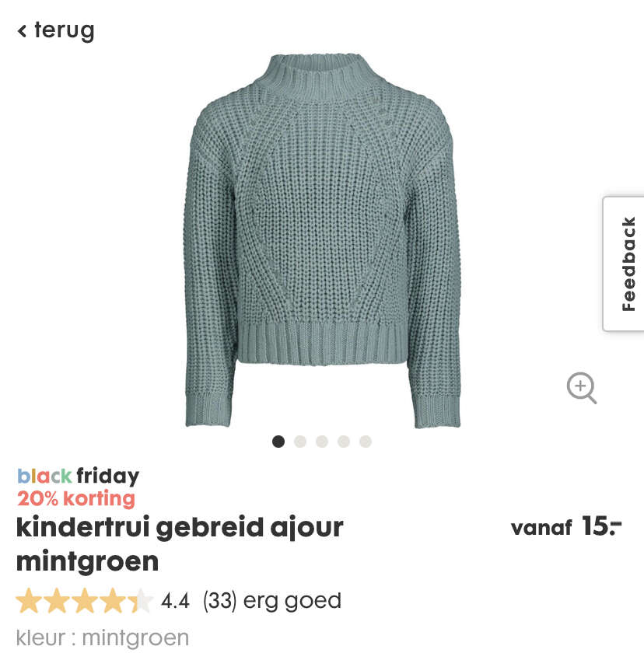View the 4.4 rating score
This screenshot has width=644, height=667.
[x=175, y=601]
